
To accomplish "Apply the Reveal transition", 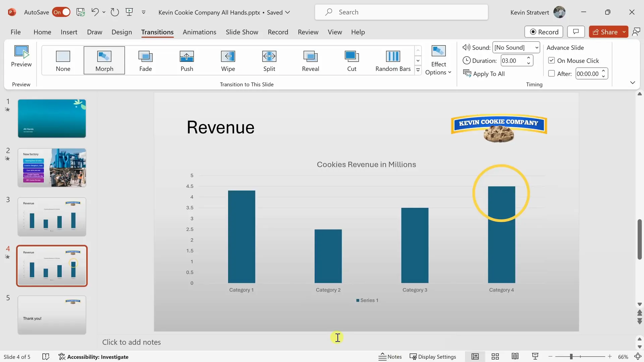I will (x=311, y=61).
